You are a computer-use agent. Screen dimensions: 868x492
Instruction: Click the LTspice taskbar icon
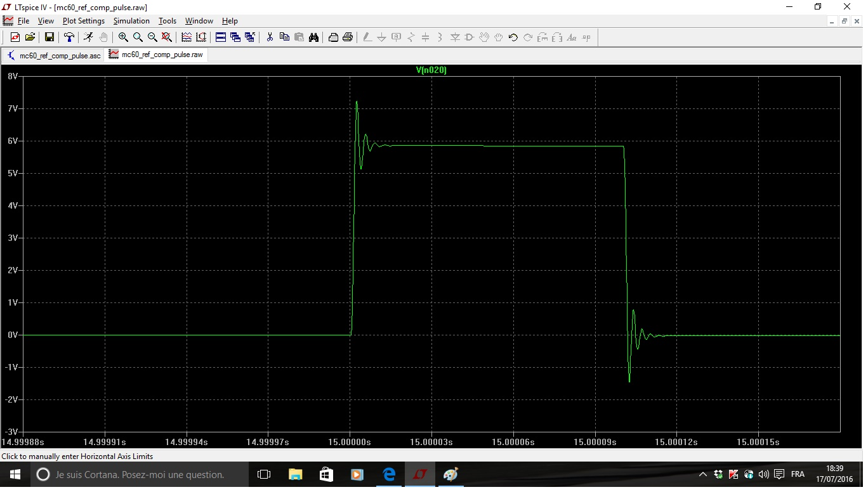419,474
